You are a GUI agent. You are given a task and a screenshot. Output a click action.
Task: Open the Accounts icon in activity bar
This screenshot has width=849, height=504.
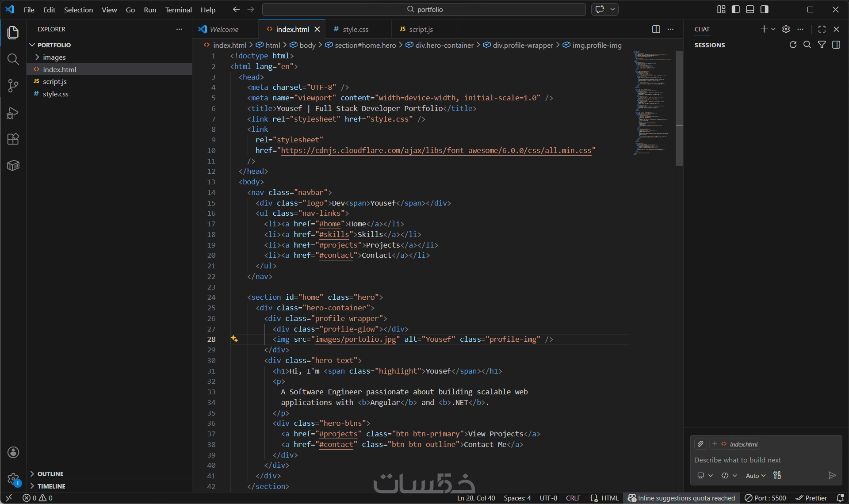[x=13, y=452]
